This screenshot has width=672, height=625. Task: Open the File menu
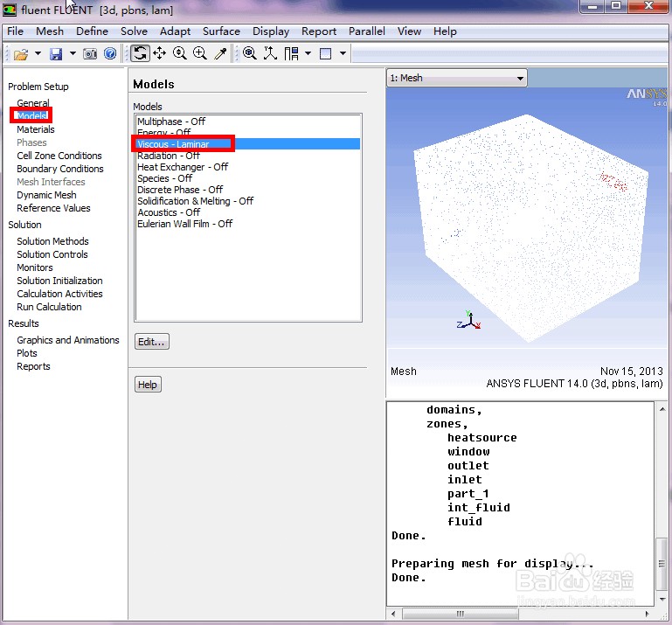[x=16, y=31]
